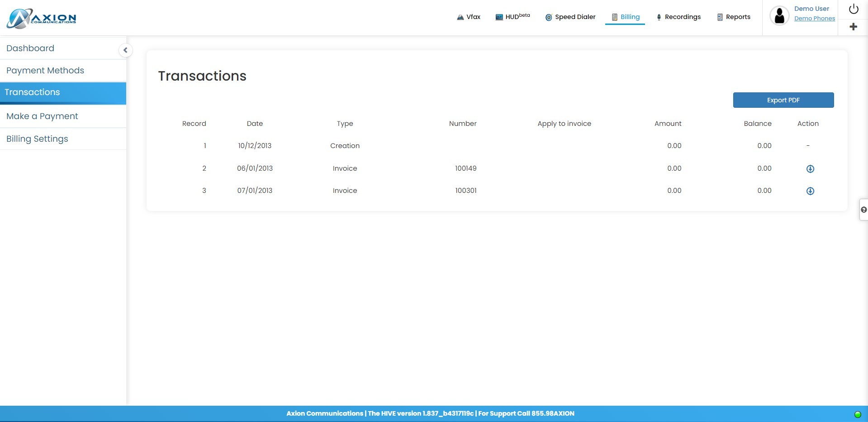Click the footer version and support text
Viewport: 868px width, 422px height.
click(430, 413)
